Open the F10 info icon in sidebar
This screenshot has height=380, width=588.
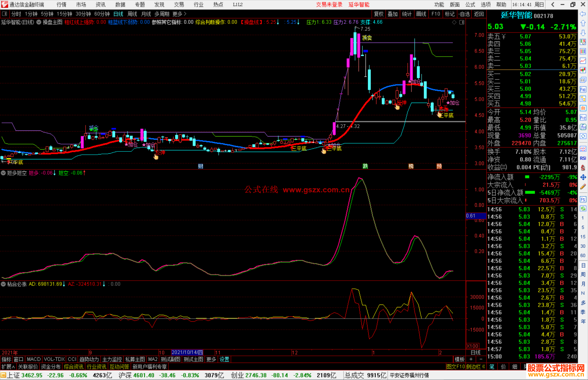pos(583,89)
